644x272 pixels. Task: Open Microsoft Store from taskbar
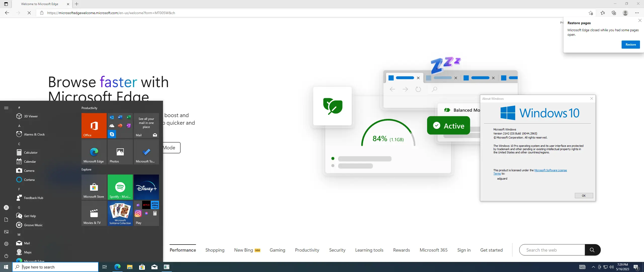[x=142, y=267]
